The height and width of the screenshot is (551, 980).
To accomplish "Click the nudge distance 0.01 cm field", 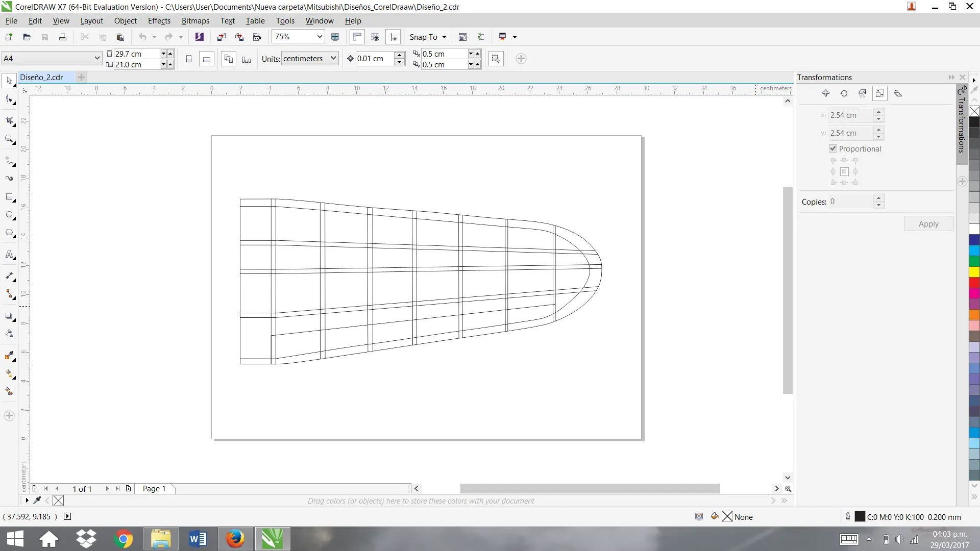I will click(375, 59).
